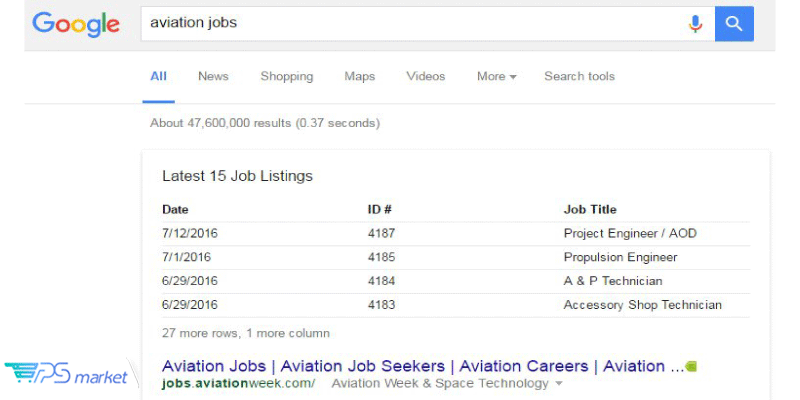
Task: Expand the More search categories dropdown
Action: [496, 77]
